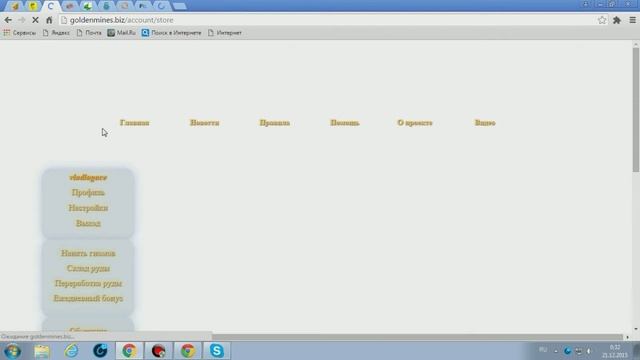Click the horizontal scrollbar at page bottom
Image resolution: width=640 pixels, height=360 pixels.
point(417,337)
